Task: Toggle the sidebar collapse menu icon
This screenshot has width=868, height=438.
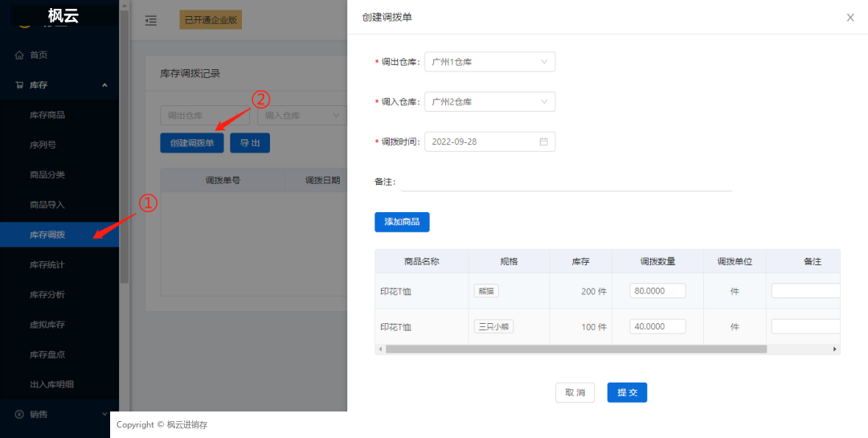Action: [x=150, y=20]
